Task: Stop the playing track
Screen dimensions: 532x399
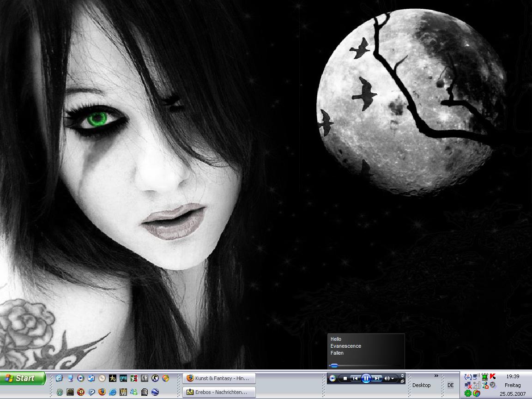Action: pos(345,378)
